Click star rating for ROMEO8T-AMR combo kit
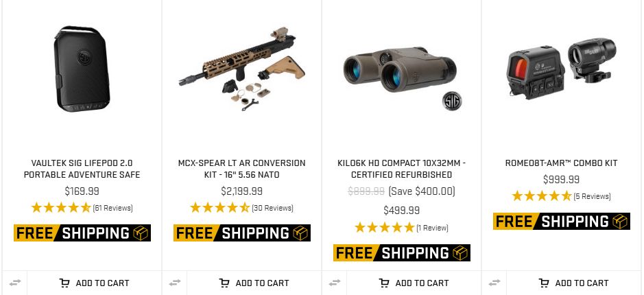Viewport: 644px width, 295px height. click(x=542, y=196)
